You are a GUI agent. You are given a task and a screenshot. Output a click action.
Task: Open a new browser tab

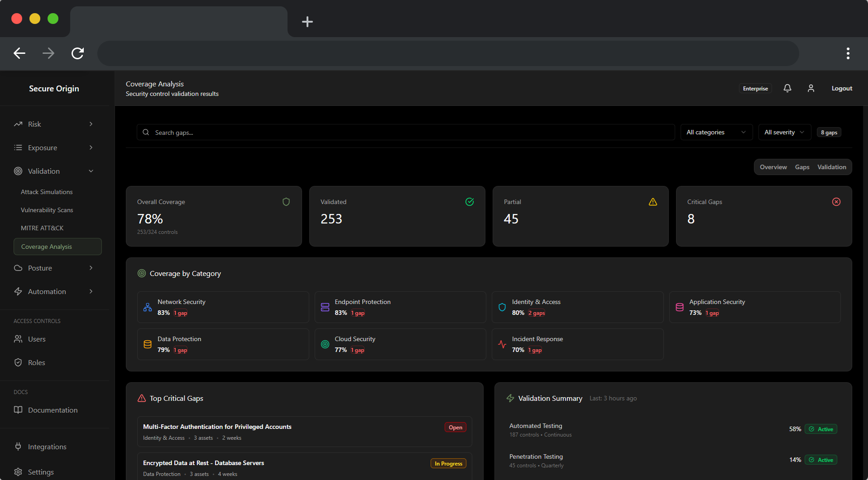[307, 22]
